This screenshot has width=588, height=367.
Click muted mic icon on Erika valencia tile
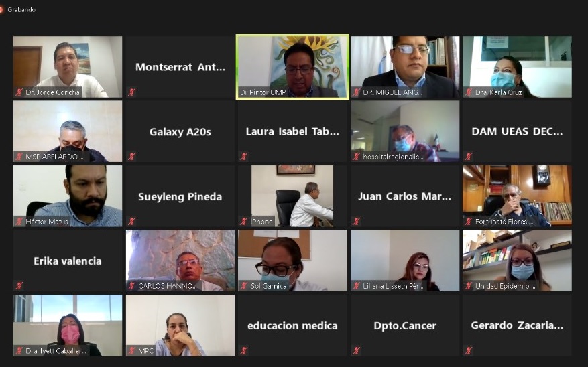[19, 286]
